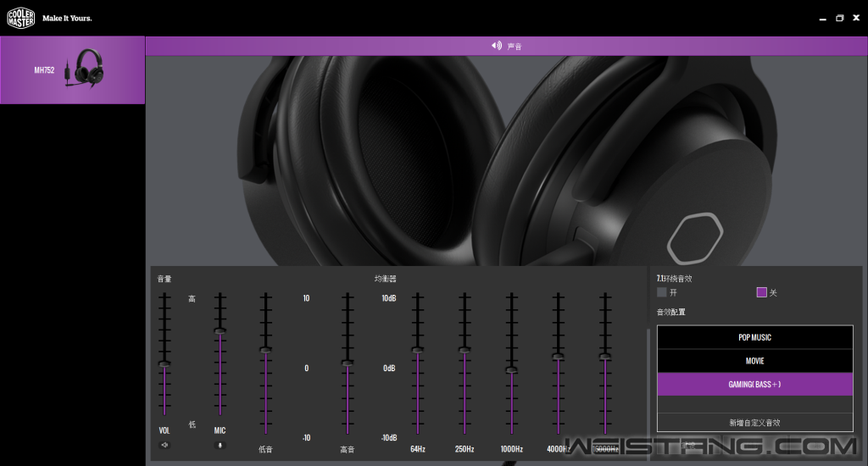Screen dimensions: 868x466
Task: Close the Cooler Master window
Action: click(x=856, y=18)
